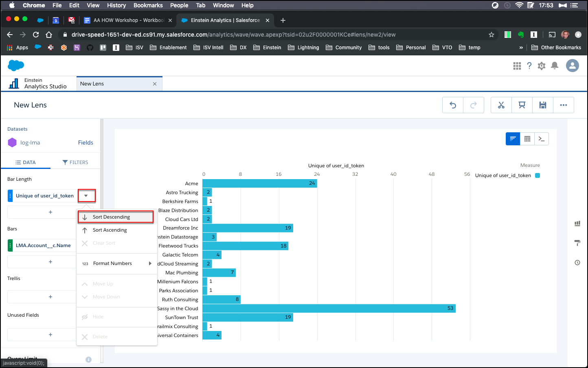Click the Salesforce cloud logo

(x=16, y=65)
